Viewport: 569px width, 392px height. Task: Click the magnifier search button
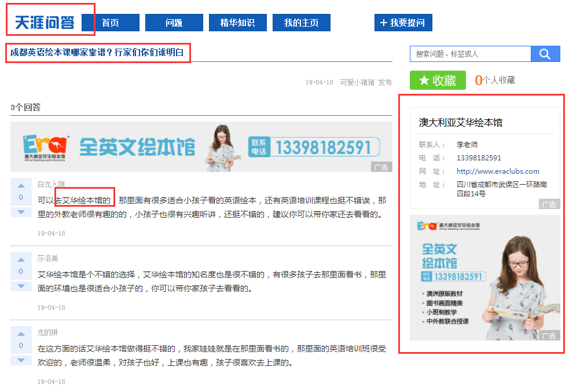click(545, 54)
